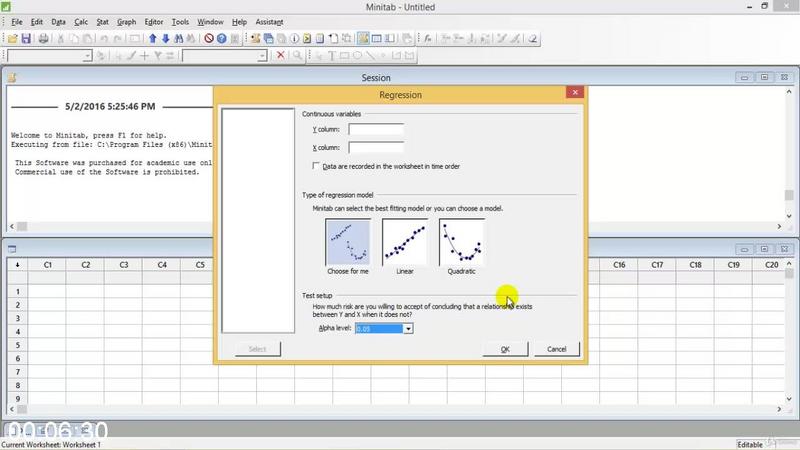The image size is (800, 450).
Task: Open the Graph menu
Action: click(127, 22)
